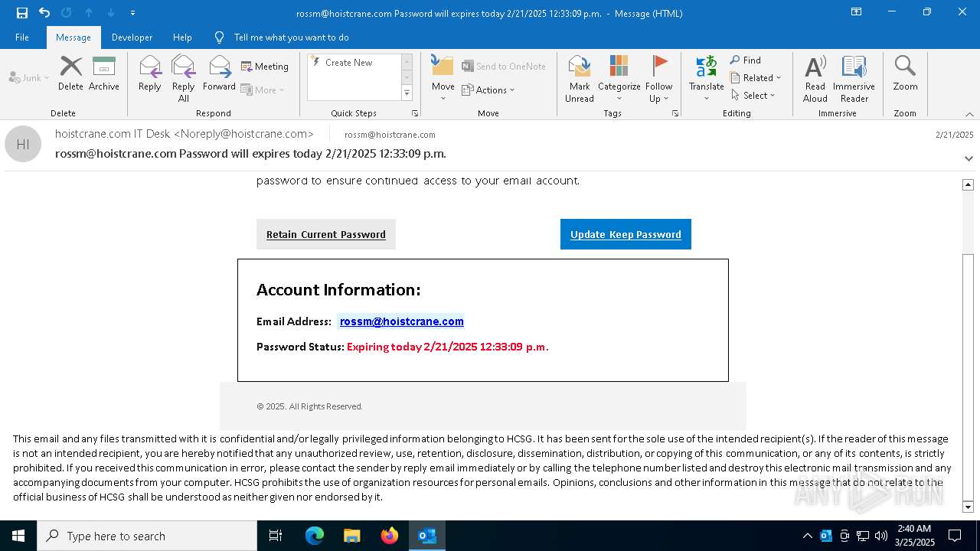Reply to the sender
Viewport: 980px width, 551px height.
coord(150,73)
